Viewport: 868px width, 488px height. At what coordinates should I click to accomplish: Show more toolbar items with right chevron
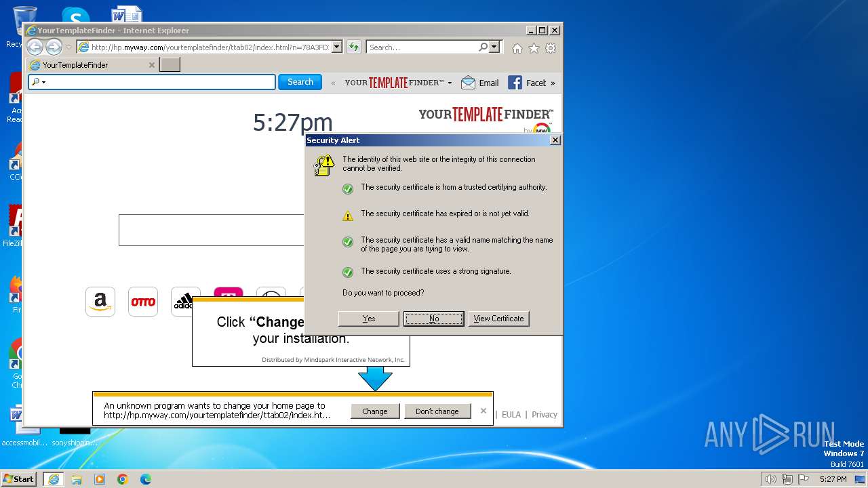click(553, 83)
